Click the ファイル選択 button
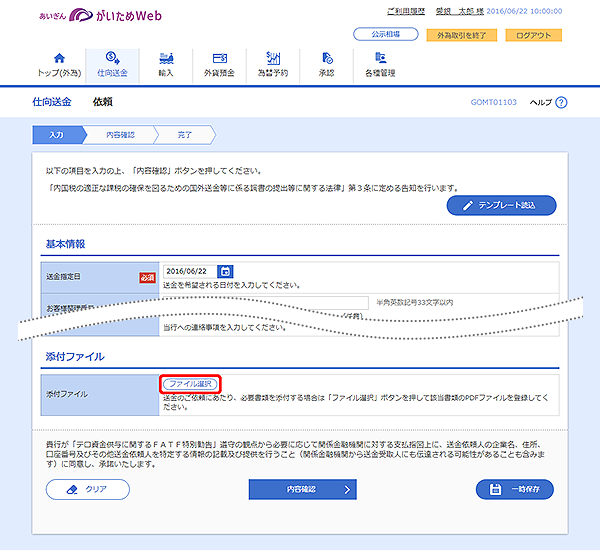600x550 pixels. [x=190, y=384]
